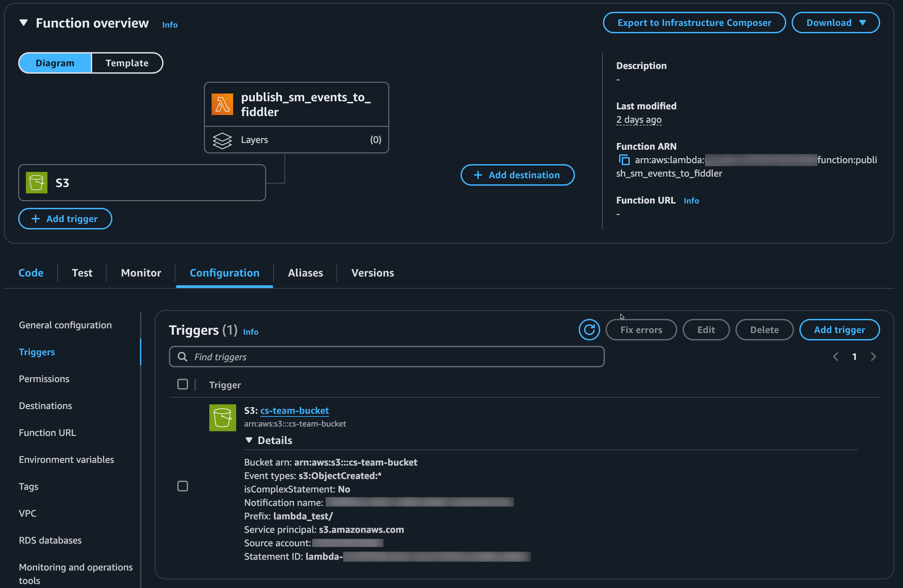Image resolution: width=903 pixels, height=588 pixels.
Task: Collapse the trigger Details section
Action: [250, 440]
